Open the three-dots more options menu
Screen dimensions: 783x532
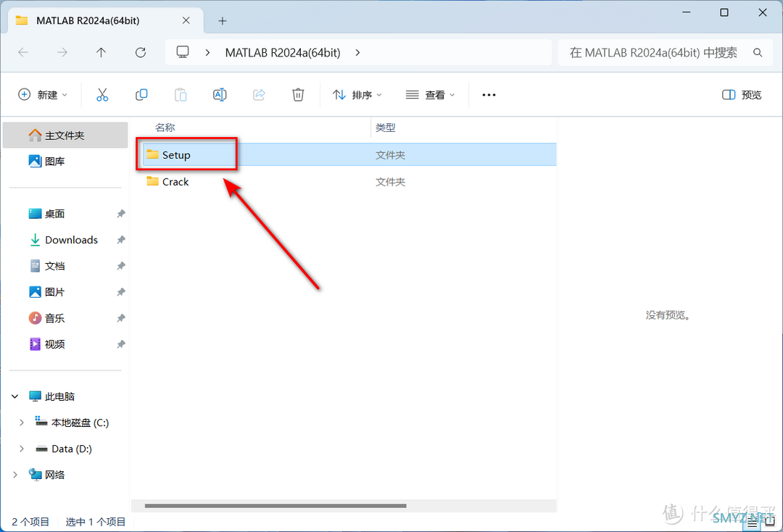(x=489, y=95)
